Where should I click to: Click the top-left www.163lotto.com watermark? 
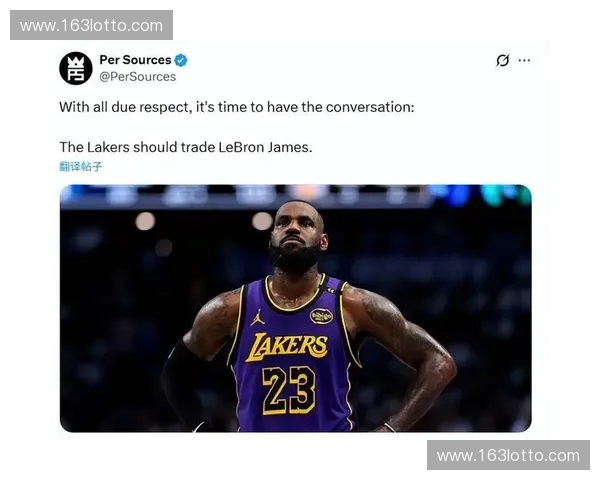(91, 25)
